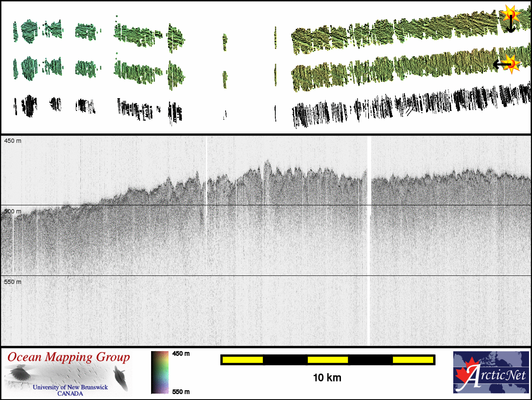Open the Ocean Mapping Group title link

point(69,357)
